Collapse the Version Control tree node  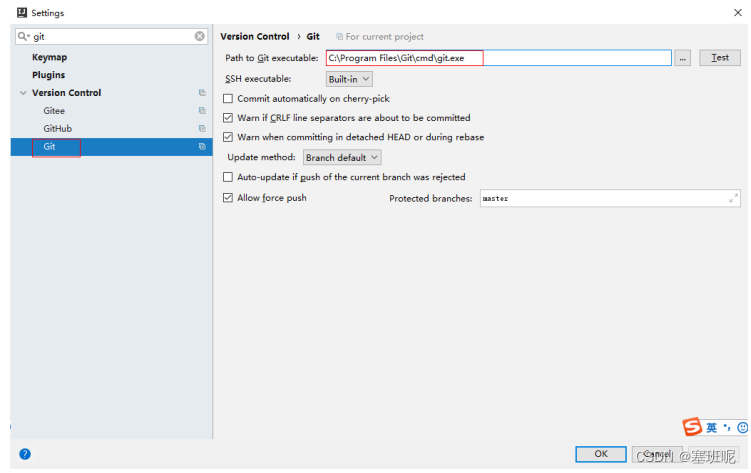(23, 93)
